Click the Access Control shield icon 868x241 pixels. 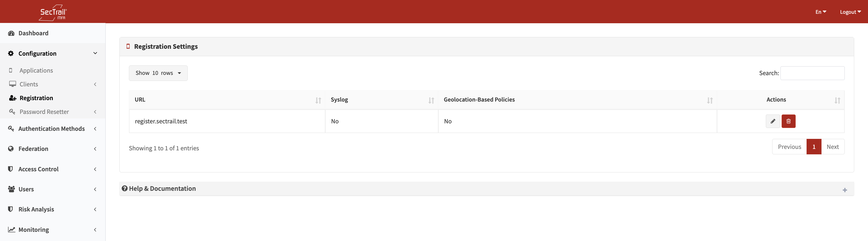coord(10,169)
